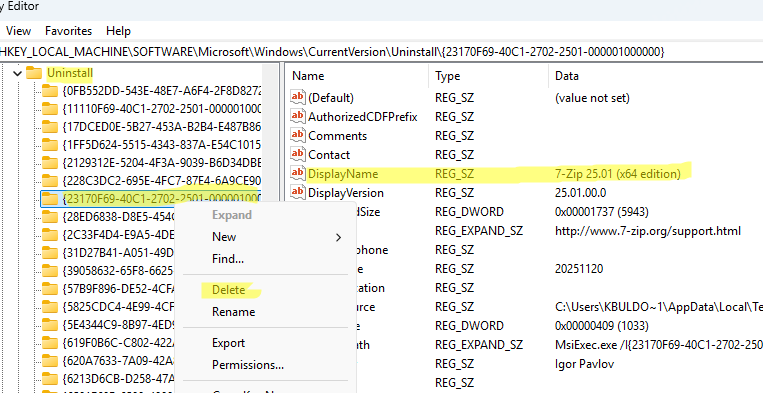Open the View menu
Viewport: 763px width, 393px height.
pyautogui.click(x=18, y=31)
